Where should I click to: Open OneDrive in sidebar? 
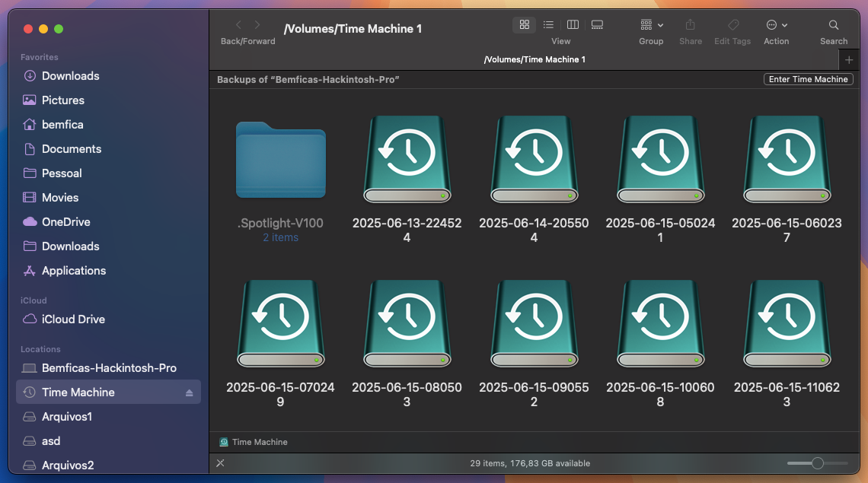[x=108, y=222]
